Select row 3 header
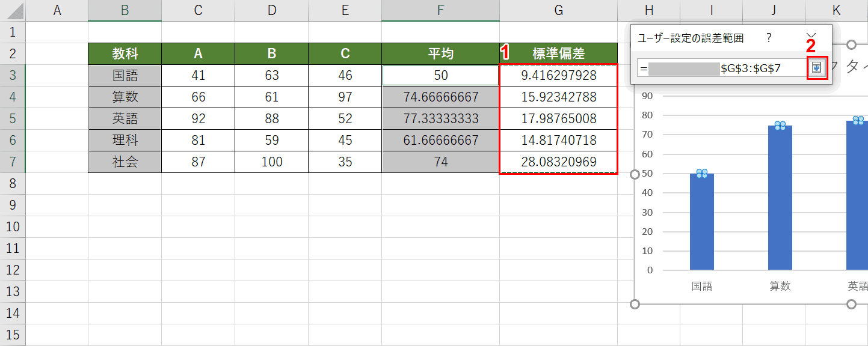 point(13,75)
